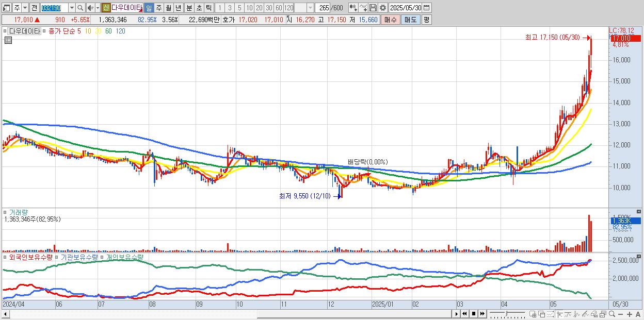Screen dimensions: 644x320
Task: Click the candle compare icon right of 265/600
Action: coord(353,8)
